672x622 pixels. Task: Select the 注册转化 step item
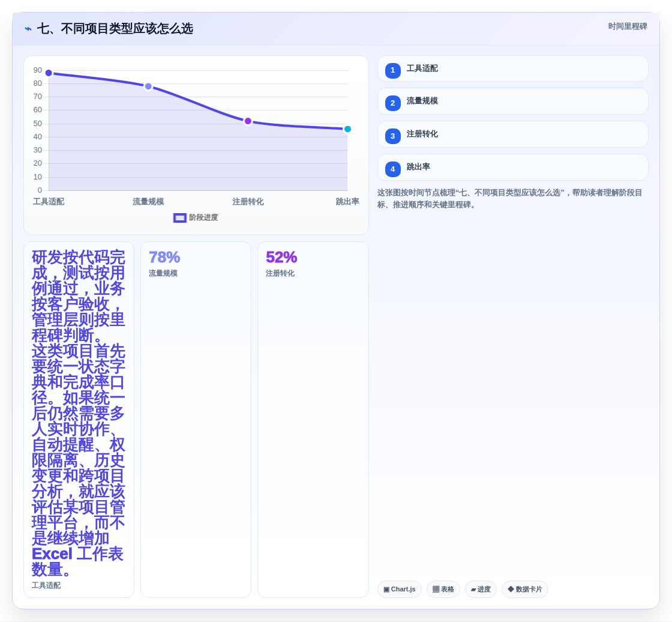click(x=512, y=134)
